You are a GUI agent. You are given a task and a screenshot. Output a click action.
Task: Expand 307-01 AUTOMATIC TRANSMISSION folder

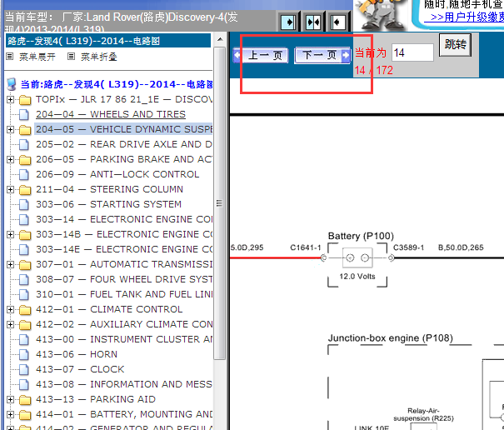[10, 264]
